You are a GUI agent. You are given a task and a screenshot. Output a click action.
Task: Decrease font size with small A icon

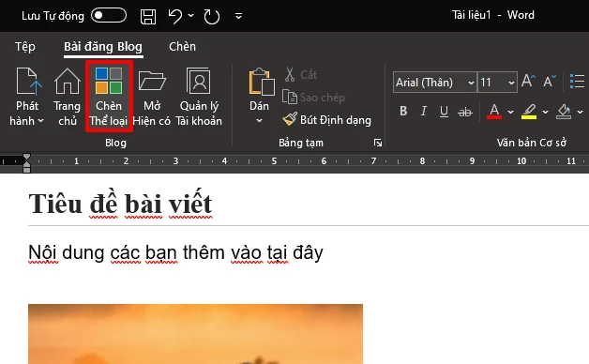coord(550,81)
